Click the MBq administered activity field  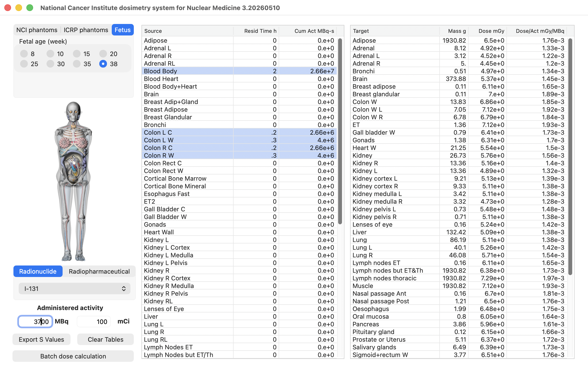coord(35,322)
